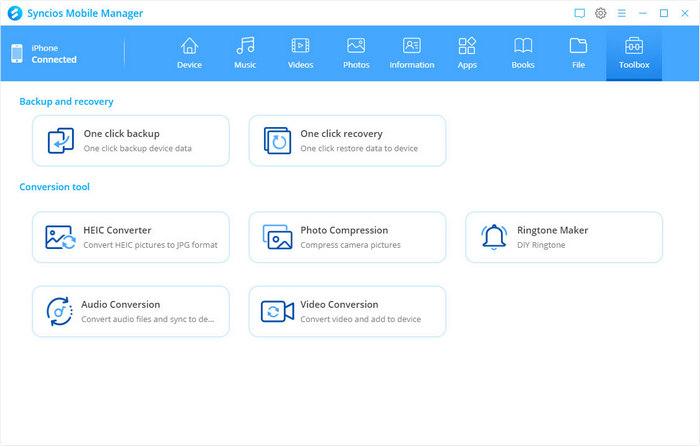Go to the Music tab

point(245,53)
